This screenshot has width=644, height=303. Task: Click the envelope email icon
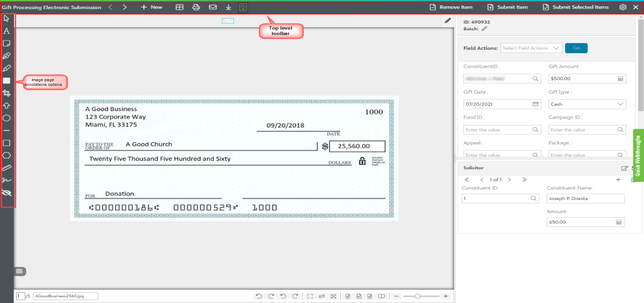pyautogui.click(x=213, y=7)
